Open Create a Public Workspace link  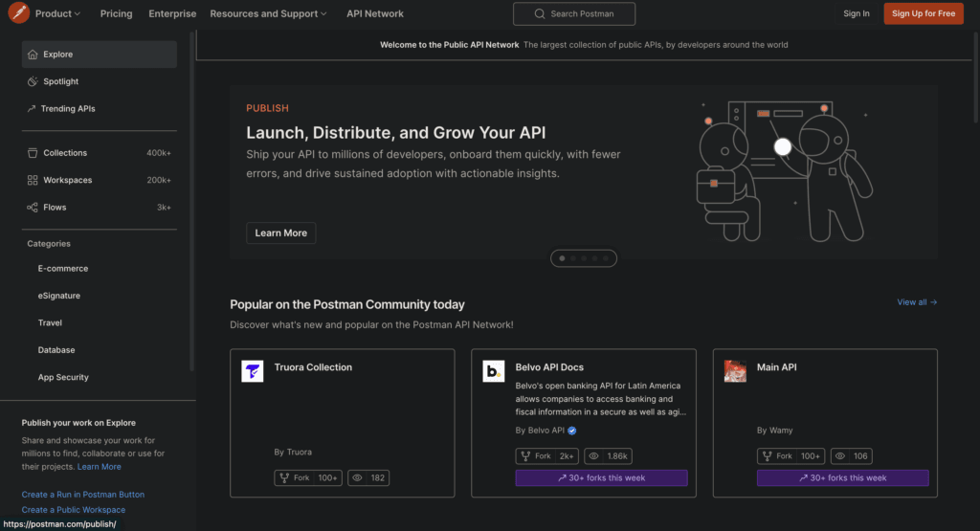click(x=73, y=510)
